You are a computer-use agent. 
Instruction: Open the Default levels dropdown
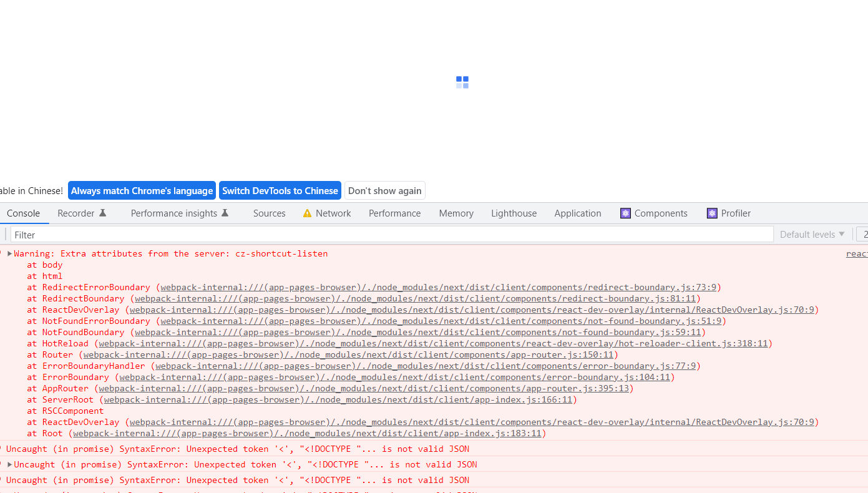click(811, 234)
